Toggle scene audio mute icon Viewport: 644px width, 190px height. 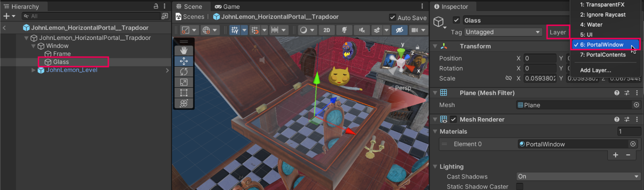point(362,30)
